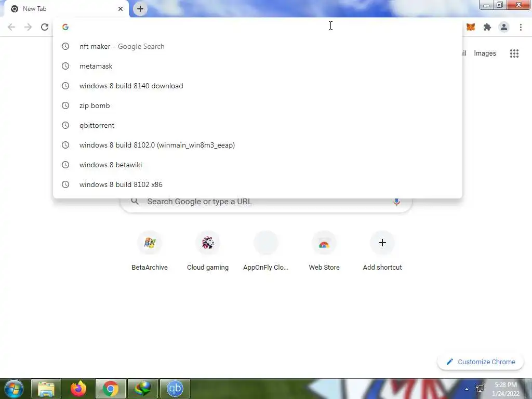
Task: Click the Reload page icon
Action: 45,27
